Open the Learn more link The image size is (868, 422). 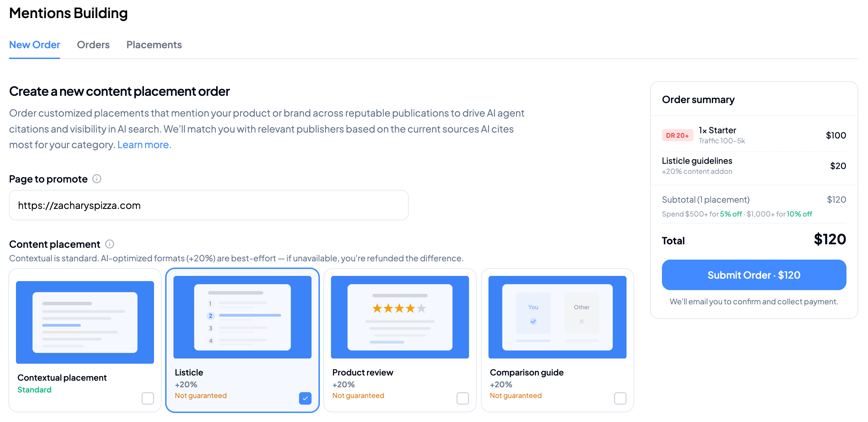(144, 145)
